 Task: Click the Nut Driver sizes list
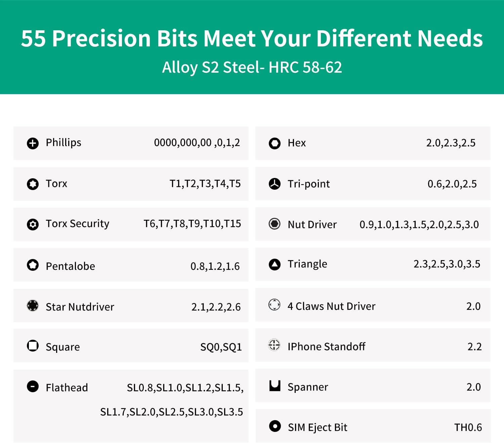[x=419, y=225]
